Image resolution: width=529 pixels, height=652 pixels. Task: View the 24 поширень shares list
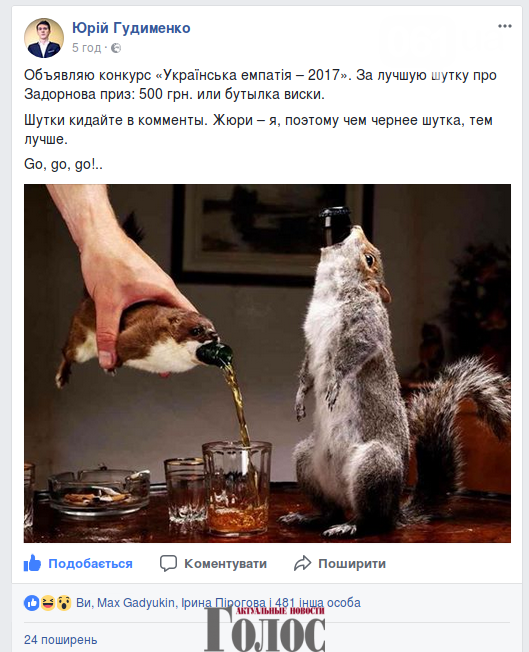click(61, 640)
